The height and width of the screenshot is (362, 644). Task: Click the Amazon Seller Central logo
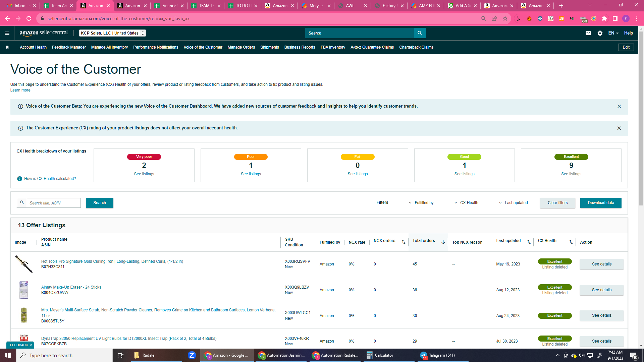point(44,33)
